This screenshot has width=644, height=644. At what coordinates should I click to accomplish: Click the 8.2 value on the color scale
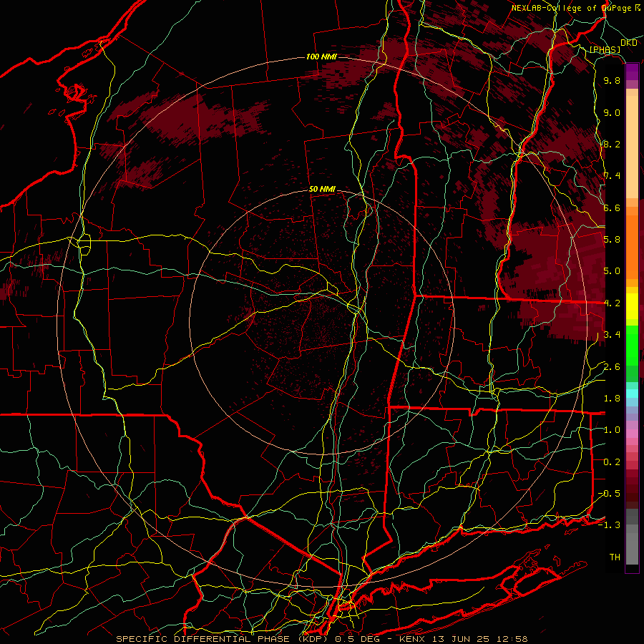click(x=612, y=145)
